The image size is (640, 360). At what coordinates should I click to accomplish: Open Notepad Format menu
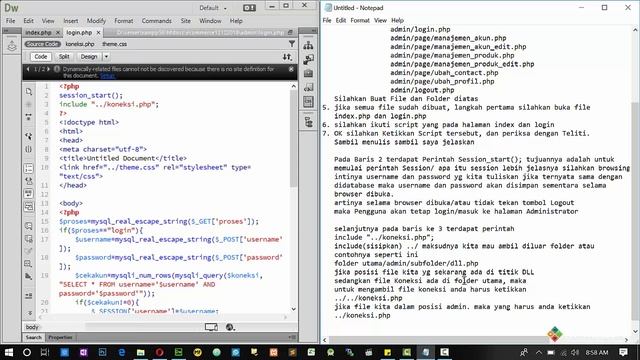tap(360, 20)
